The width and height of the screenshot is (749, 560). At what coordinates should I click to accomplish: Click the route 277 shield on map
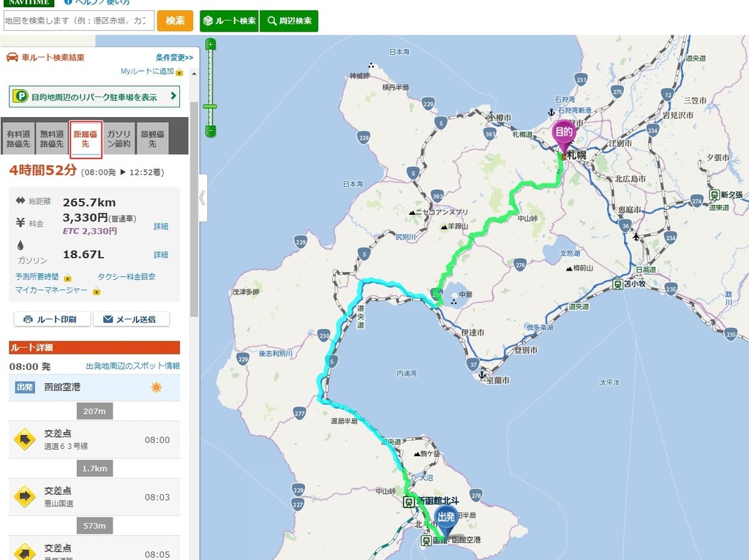[299, 414]
